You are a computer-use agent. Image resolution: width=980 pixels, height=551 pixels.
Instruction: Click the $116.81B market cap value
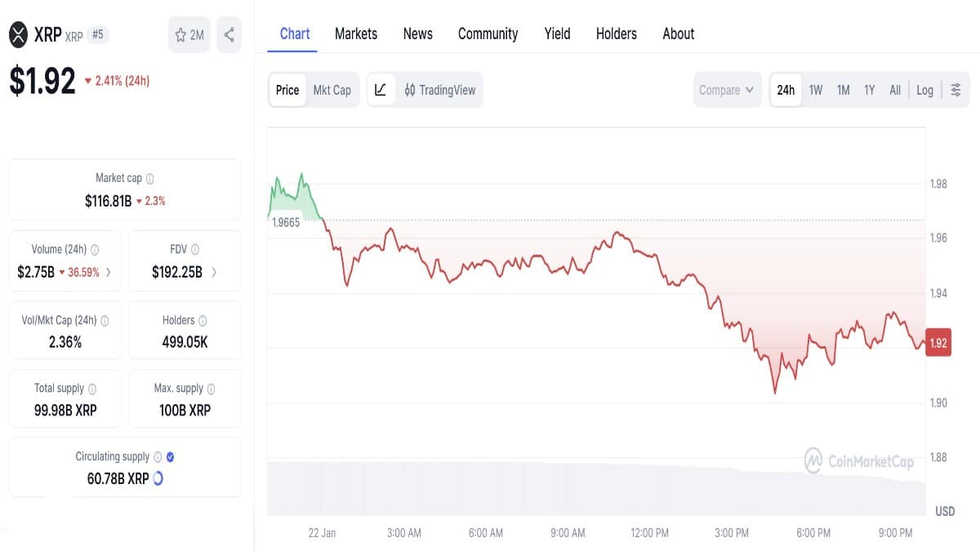point(108,201)
